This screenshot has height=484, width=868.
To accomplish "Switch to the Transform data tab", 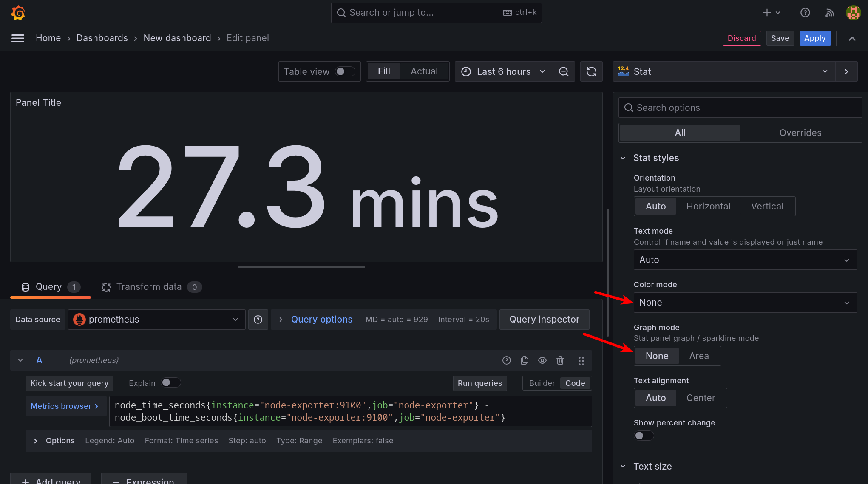I will click(x=152, y=287).
